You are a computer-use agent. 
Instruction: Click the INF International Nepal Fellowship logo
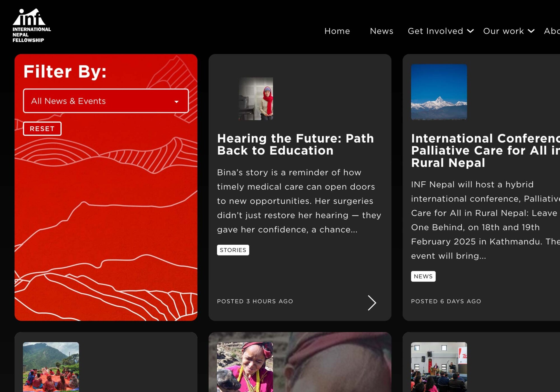point(32,25)
